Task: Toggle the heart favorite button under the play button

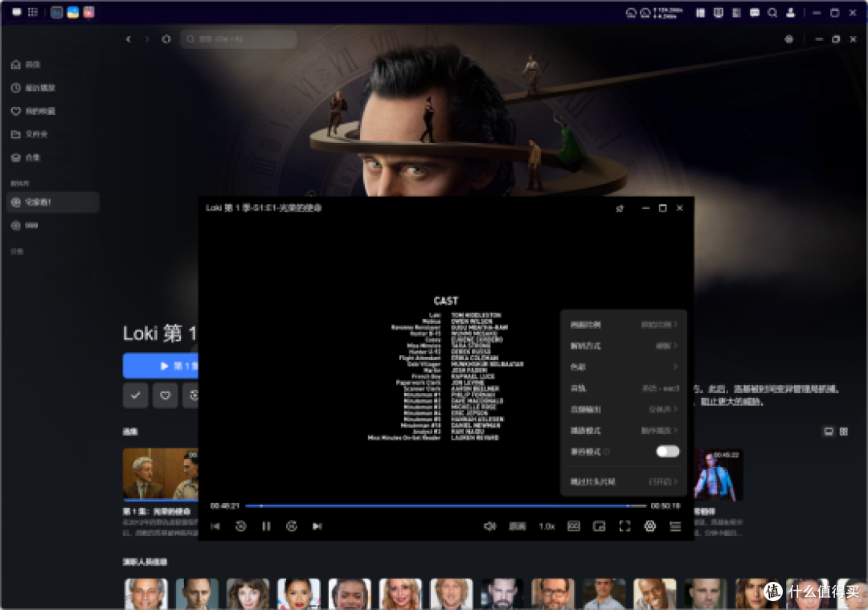Action: pos(165,395)
